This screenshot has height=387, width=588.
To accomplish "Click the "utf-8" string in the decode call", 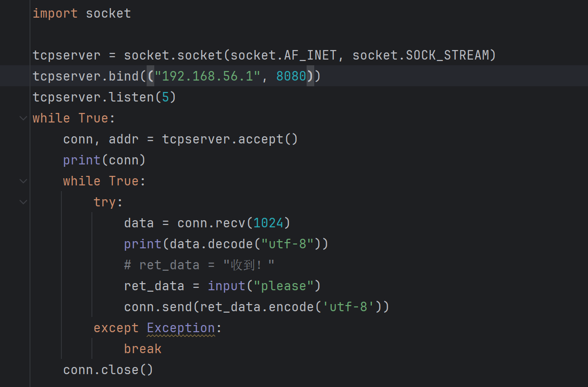I will pyautogui.click(x=287, y=244).
